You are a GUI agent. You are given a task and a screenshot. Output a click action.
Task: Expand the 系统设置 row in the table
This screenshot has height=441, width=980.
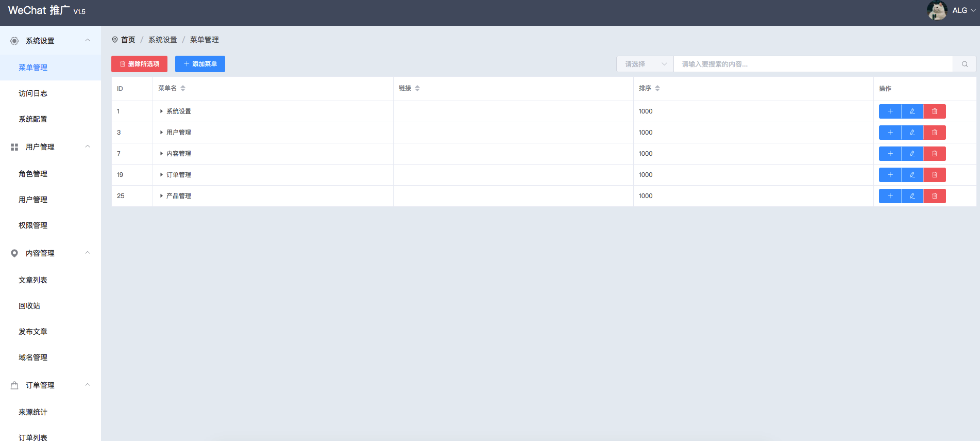(161, 111)
